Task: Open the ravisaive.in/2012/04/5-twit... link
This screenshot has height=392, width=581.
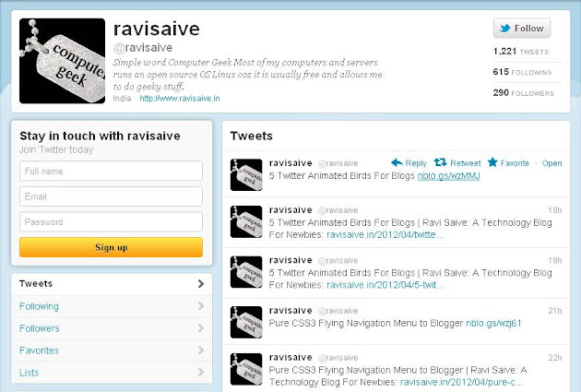Action: click(x=385, y=285)
